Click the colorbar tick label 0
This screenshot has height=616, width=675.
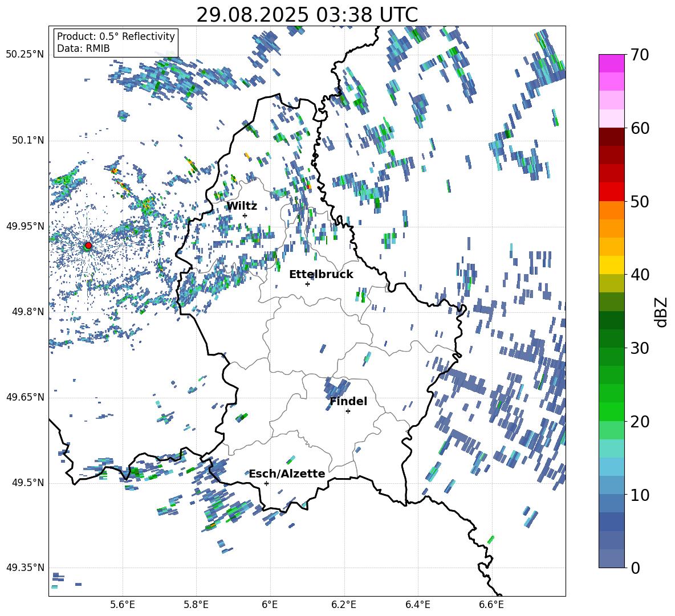pos(635,568)
